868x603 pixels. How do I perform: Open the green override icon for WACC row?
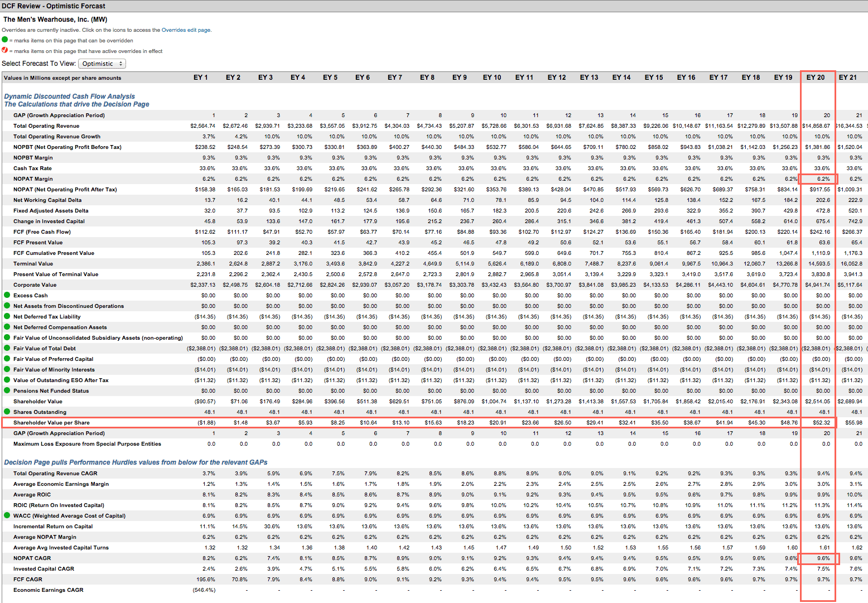point(7,515)
